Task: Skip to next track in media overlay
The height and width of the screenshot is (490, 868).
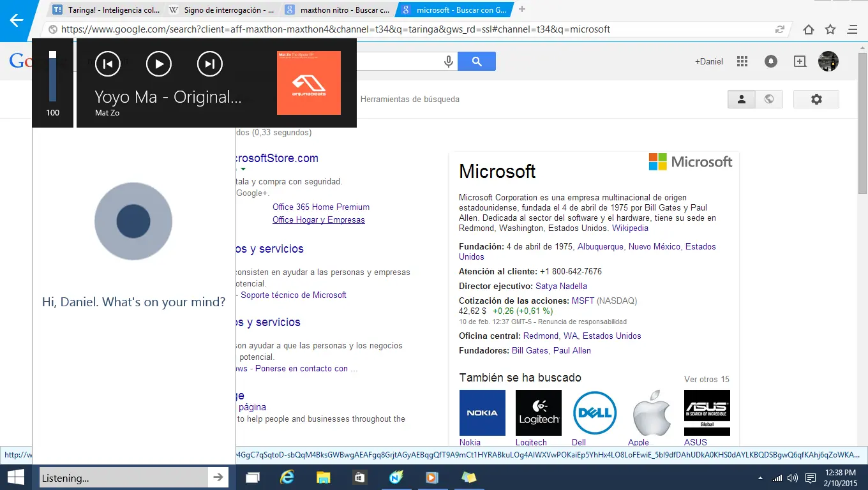Action: click(210, 63)
